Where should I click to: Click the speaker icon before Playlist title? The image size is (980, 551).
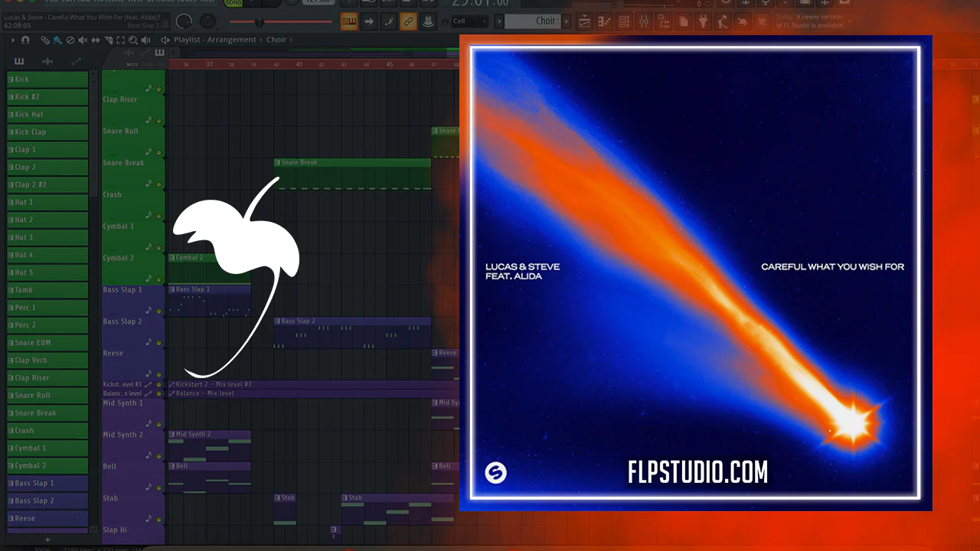(x=165, y=40)
